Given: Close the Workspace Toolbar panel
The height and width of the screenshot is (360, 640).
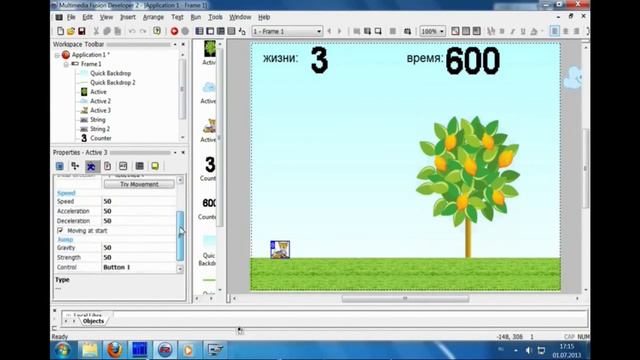Looking at the screenshot, I should (x=183, y=44).
